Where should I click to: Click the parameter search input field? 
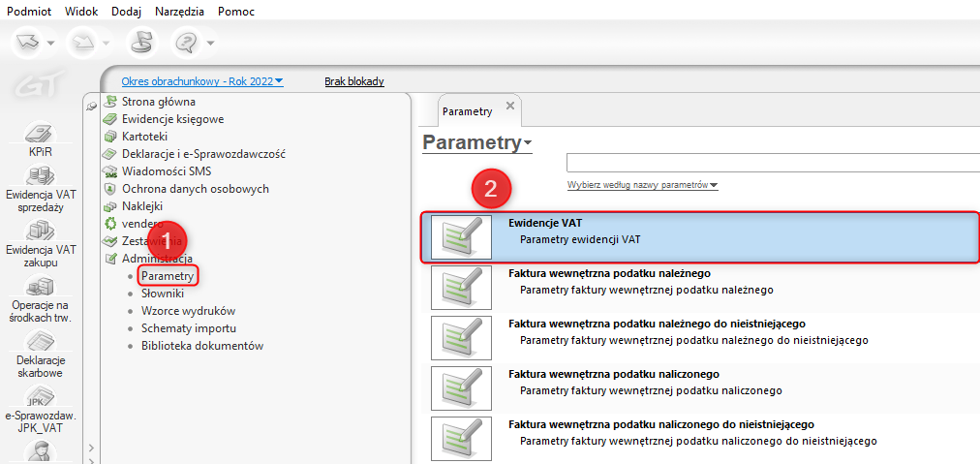coord(773,163)
